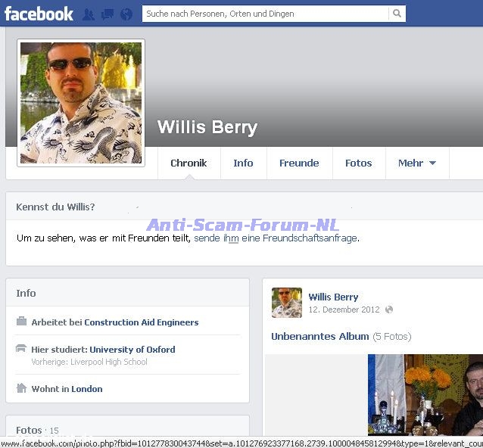Click the house icon next to Wohnt in London
Screen dimensions: 483x448
click(x=21, y=388)
